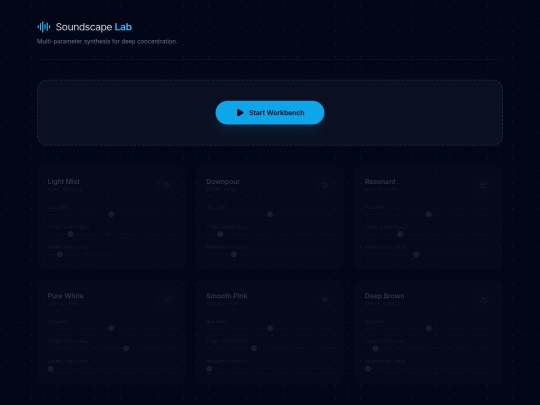Click the Resonant Animation (LFO) slider handle
The width and height of the screenshot is (540, 405).
[x=416, y=255]
